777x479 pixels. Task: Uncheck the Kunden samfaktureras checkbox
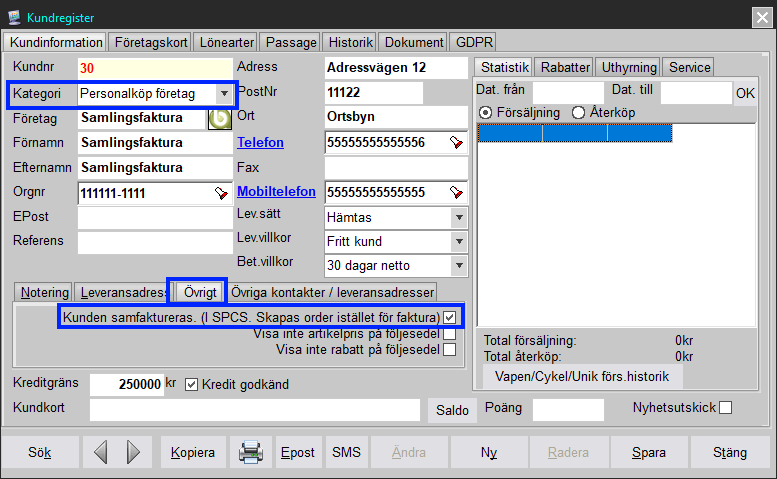[449, 317]
